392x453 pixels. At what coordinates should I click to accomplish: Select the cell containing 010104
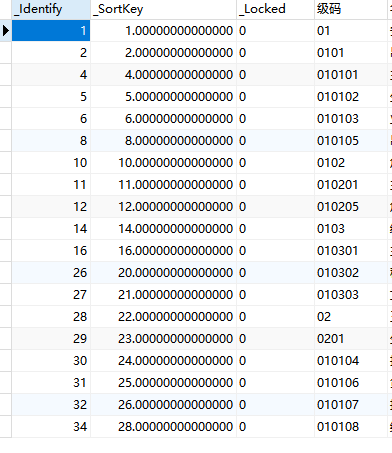(351, 361)
